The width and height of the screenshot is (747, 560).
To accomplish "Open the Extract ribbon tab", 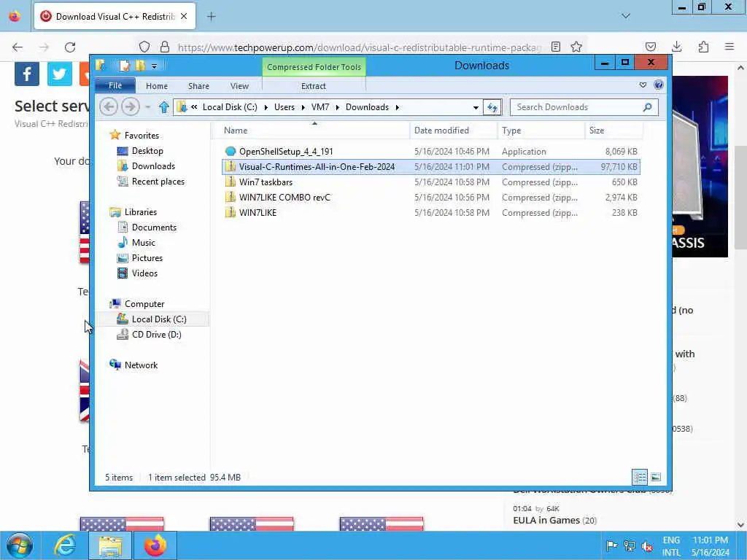I will [x=314, y=86].
